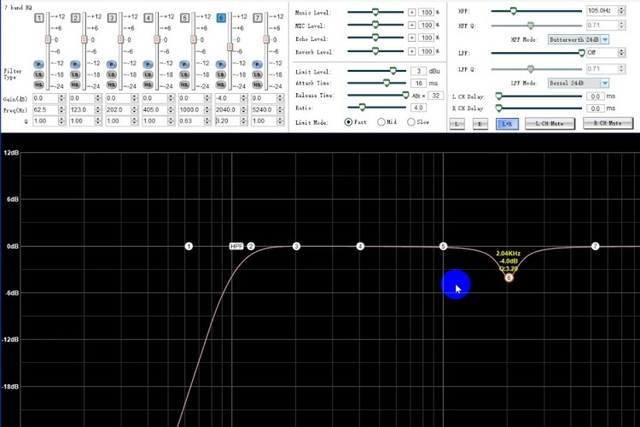Click band 5 frequency field 1000.0
The width and height of the screenshot is (640, 427).
[x=191, y=110]
